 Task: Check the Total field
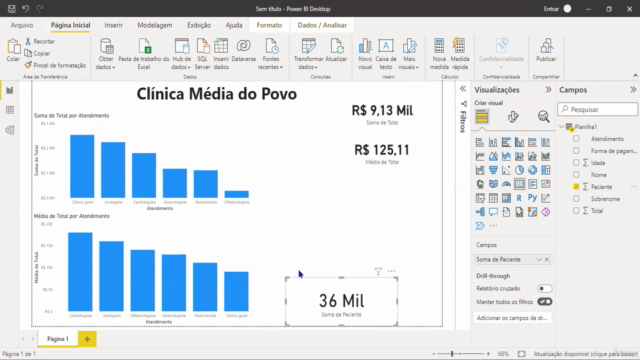tap(576, 211)
